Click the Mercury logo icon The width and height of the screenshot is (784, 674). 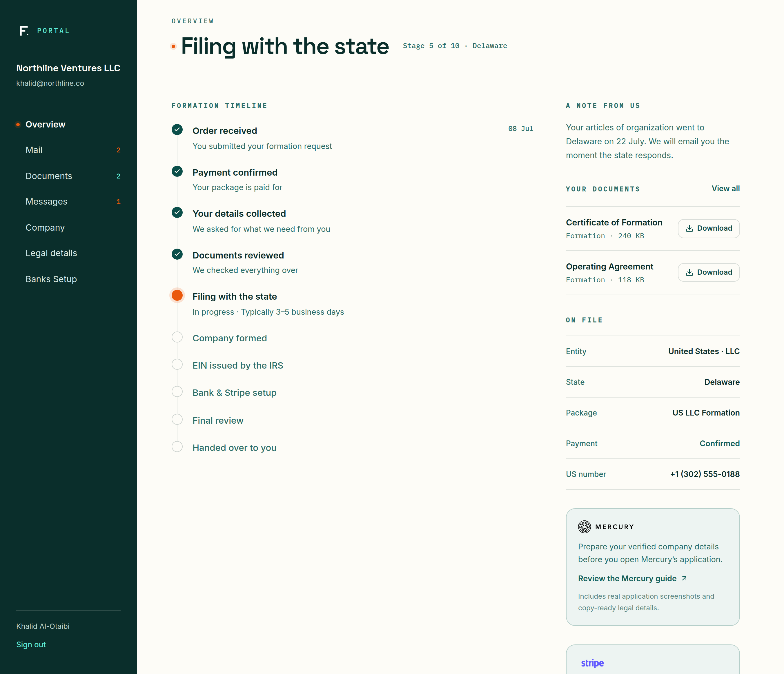584,527
